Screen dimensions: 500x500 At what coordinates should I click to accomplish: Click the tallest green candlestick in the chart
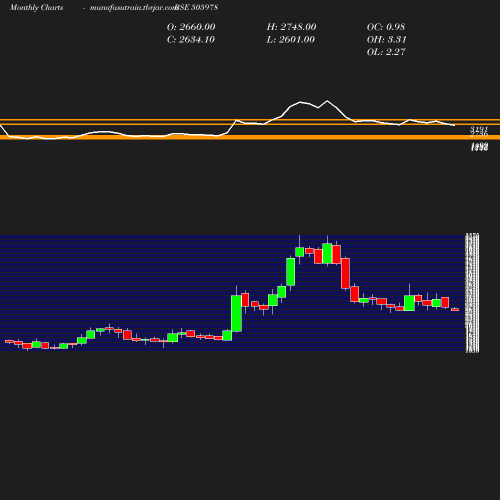(x=237, y=313)
